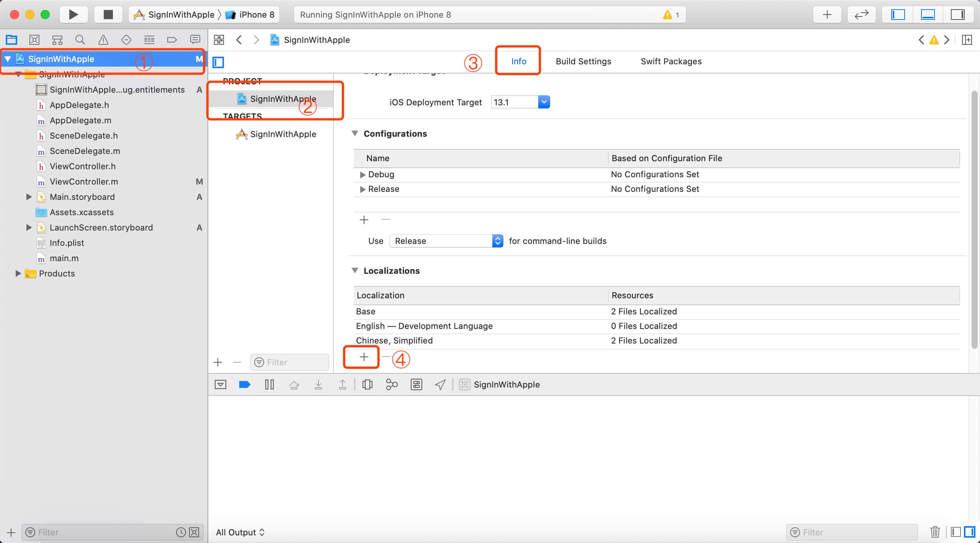Select English Development Language row
Image resolution: width=980 pixels, height=543 pixels.
(657, 326)
